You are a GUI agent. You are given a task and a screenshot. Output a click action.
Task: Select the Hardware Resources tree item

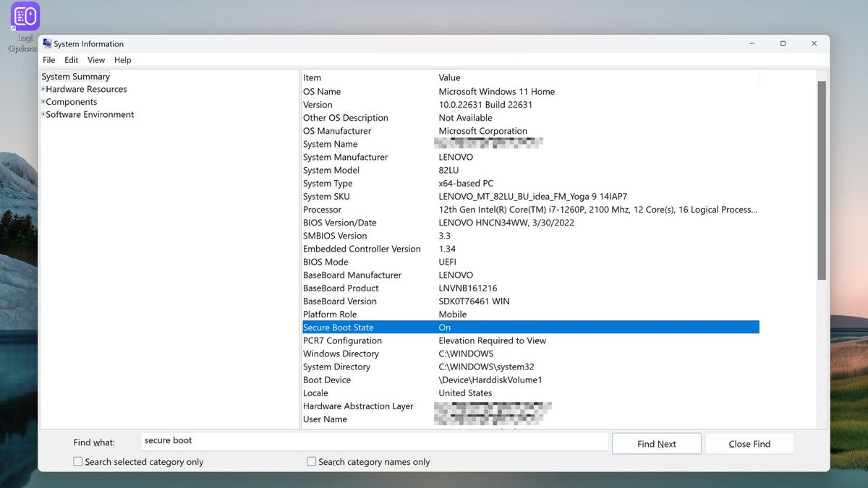click(87, 90)
